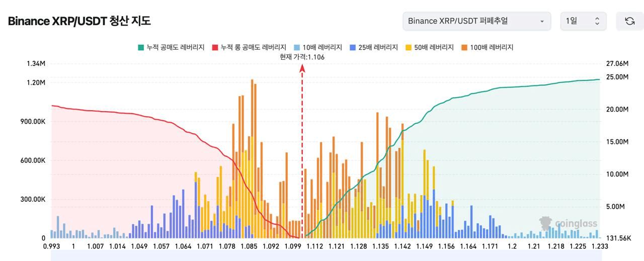Viewport: 644px width, 261px height.
Task: Click the 1.099 x-axis price label
Action: (293, 246)
